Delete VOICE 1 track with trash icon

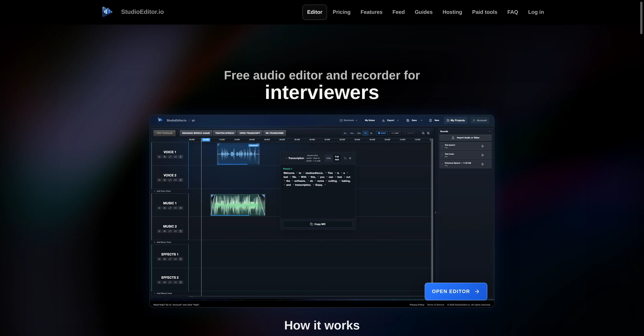click(x=181, y=157)
